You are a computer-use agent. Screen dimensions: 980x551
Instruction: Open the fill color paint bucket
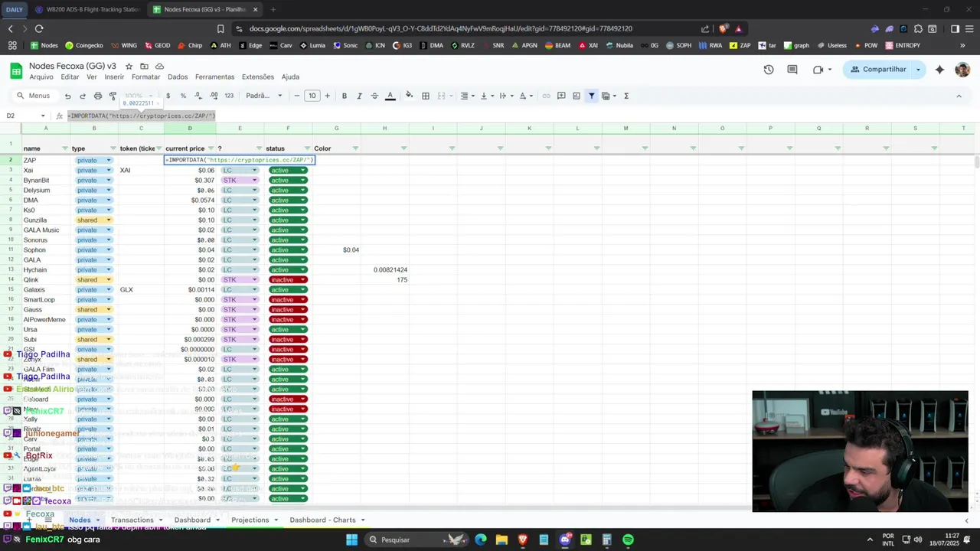point(409,96)
